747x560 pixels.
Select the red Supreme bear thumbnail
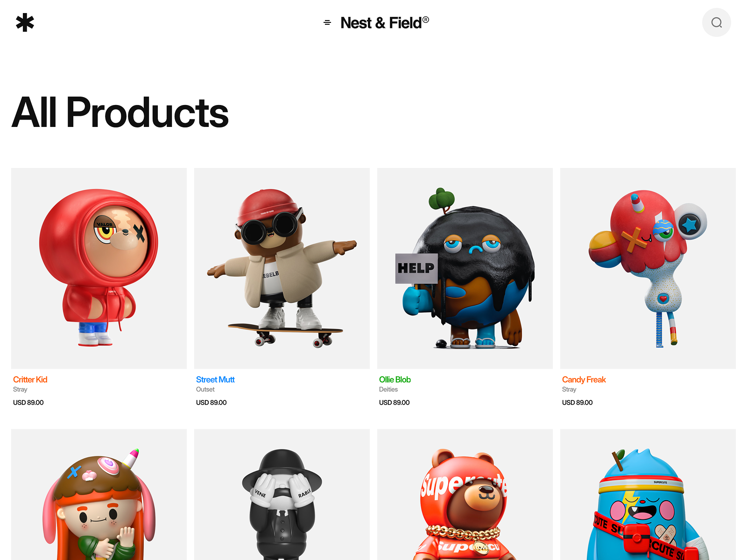click(x=465, y=495)
